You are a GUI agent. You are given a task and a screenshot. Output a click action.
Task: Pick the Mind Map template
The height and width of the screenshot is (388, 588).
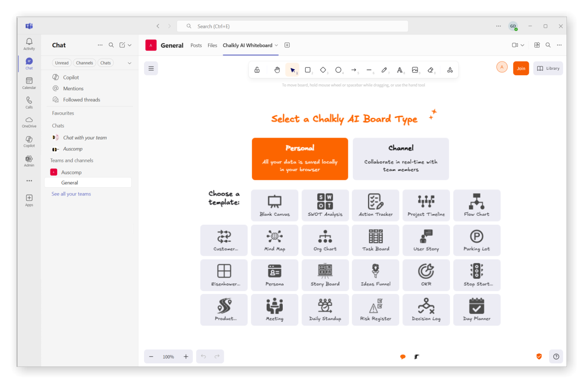(275, 240)
